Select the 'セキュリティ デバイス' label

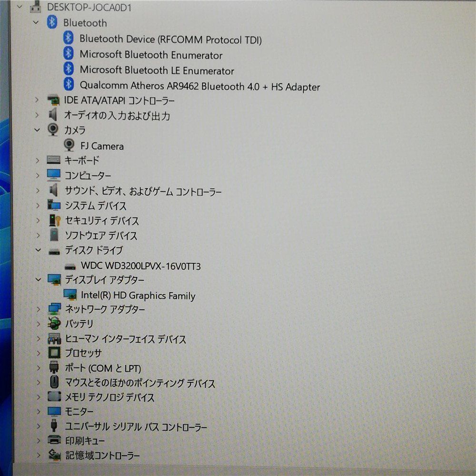click(102, 221)
